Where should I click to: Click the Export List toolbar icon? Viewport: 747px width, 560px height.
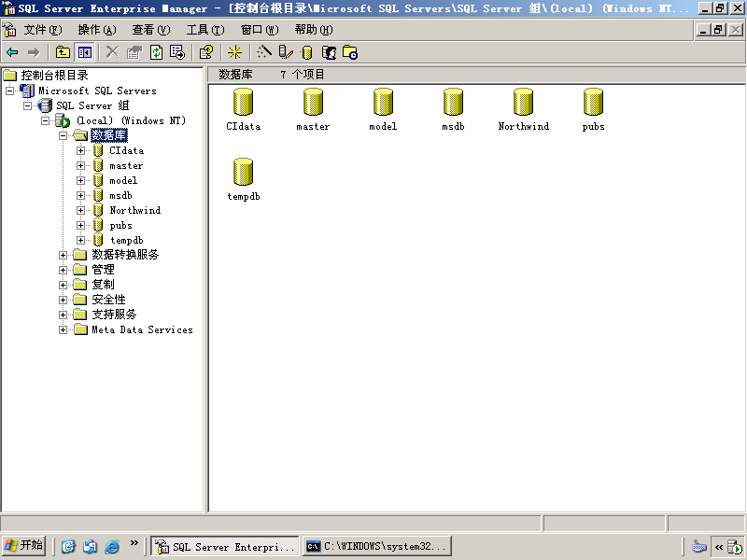177,52
